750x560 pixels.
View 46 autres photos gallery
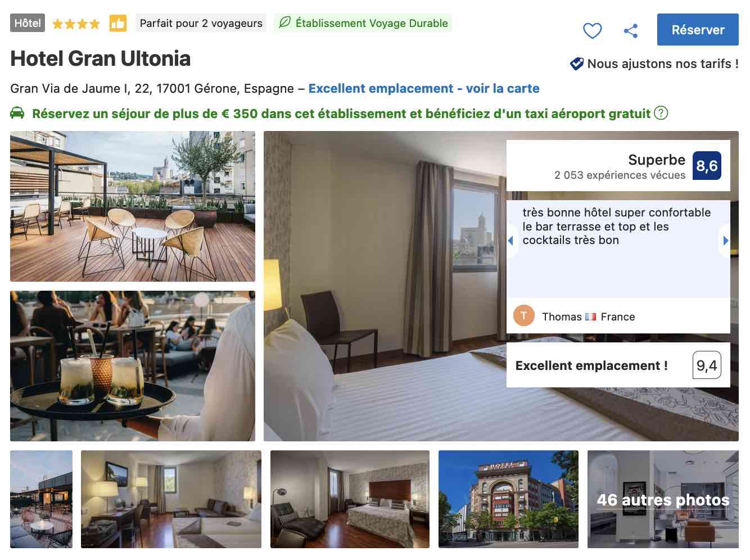click(x=663, y=499)
